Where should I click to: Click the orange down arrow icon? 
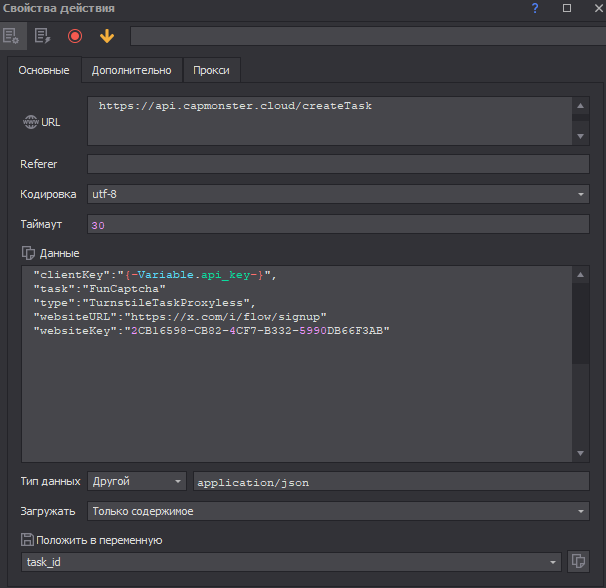(107, 36)
